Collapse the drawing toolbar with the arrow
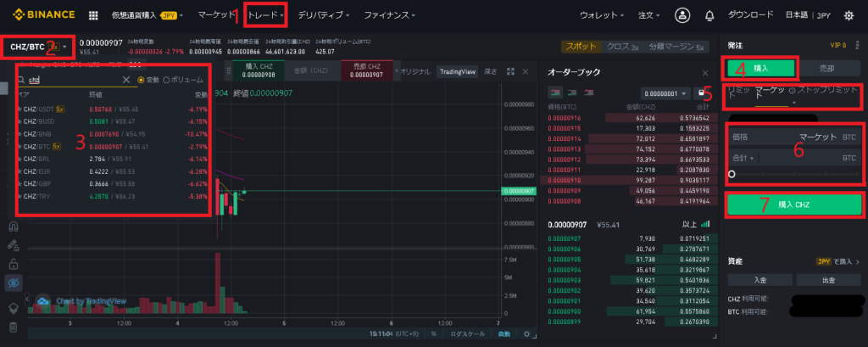The height and width of the screenshot is (347, 868). 27,299
